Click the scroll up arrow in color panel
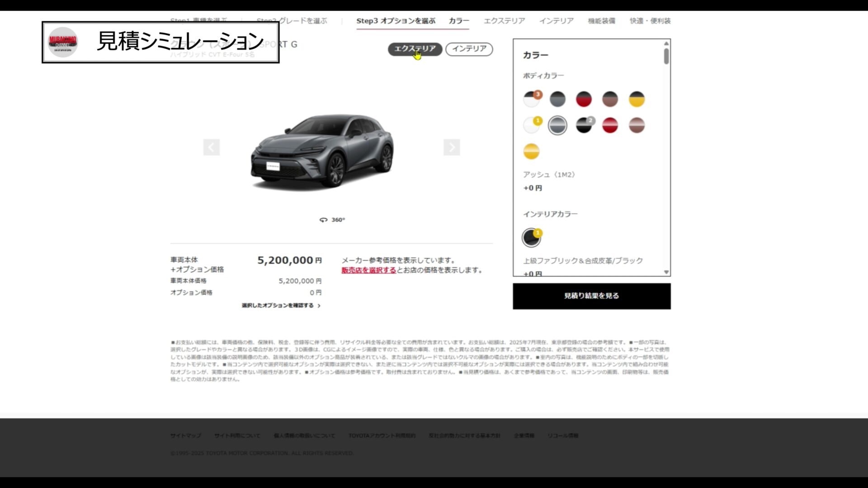Image resolution: width=868 pixels, height=488 pixels. (x=666, y=43)
